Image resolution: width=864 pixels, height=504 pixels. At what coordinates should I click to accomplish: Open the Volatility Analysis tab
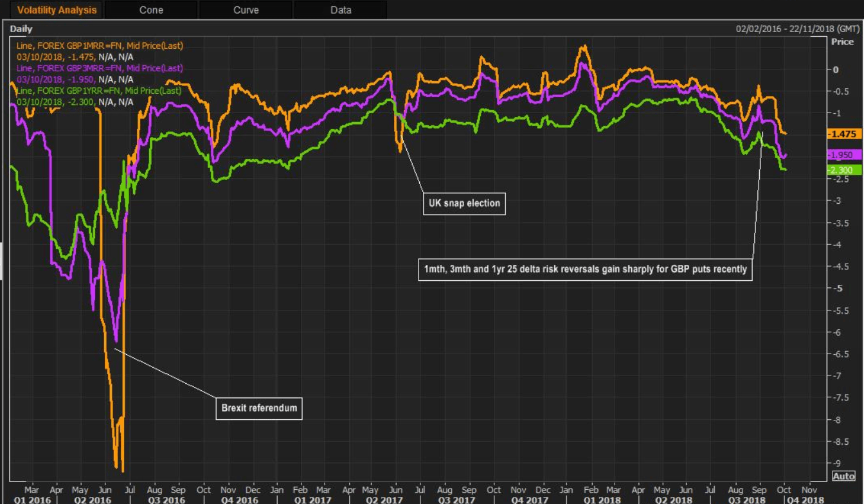(x=57, y=10)
